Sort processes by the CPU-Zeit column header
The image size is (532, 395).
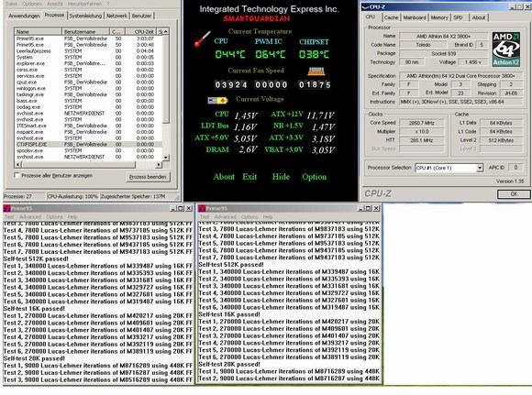click(x=141, y=31)
